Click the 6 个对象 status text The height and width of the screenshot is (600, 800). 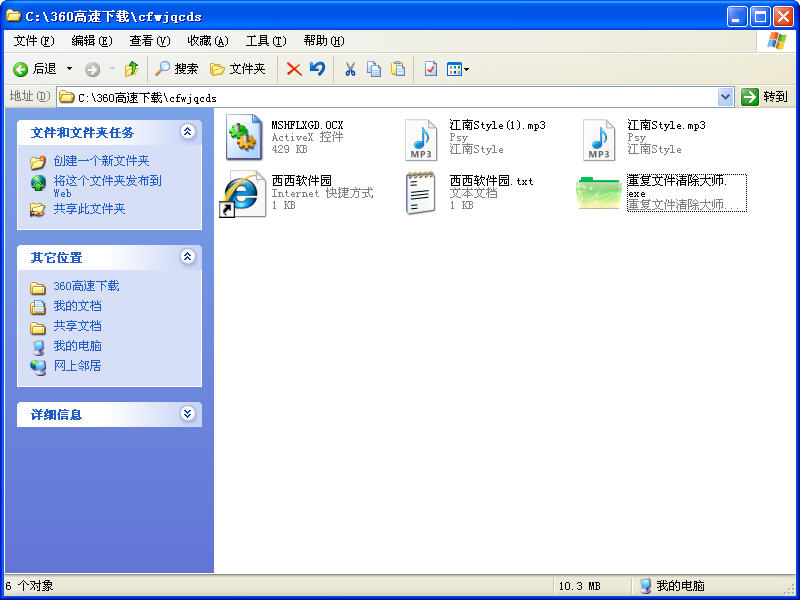pyautogui.click(x=30, y=586)
